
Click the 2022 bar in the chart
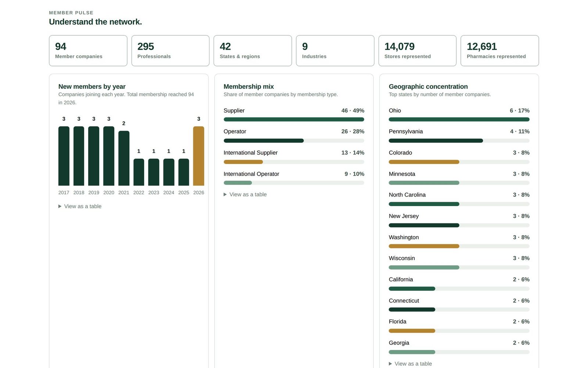(x=139, y=172)
